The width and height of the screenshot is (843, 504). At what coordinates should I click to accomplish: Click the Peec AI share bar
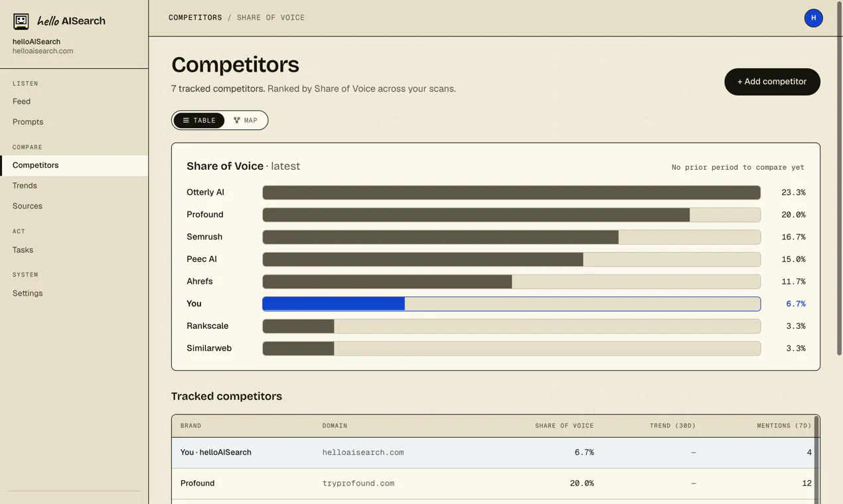(511, 259)
